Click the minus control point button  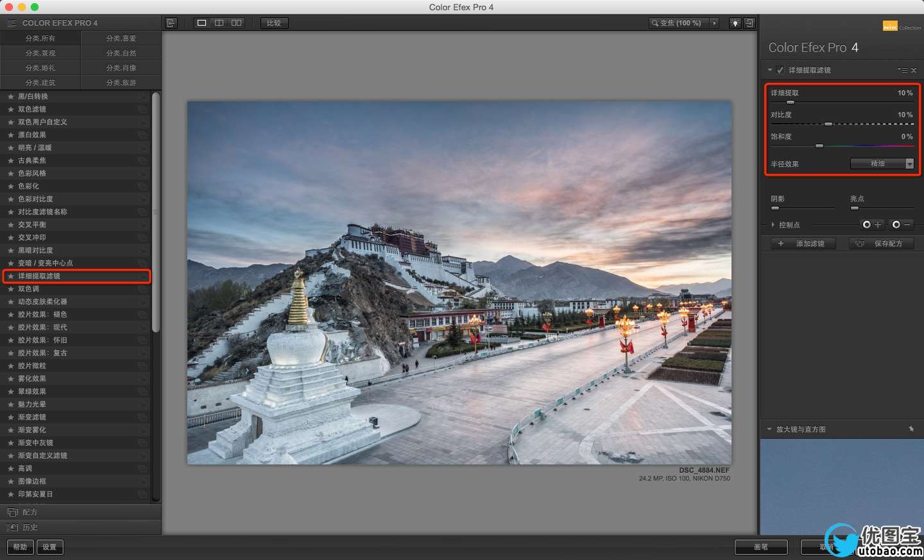point(902,225)
